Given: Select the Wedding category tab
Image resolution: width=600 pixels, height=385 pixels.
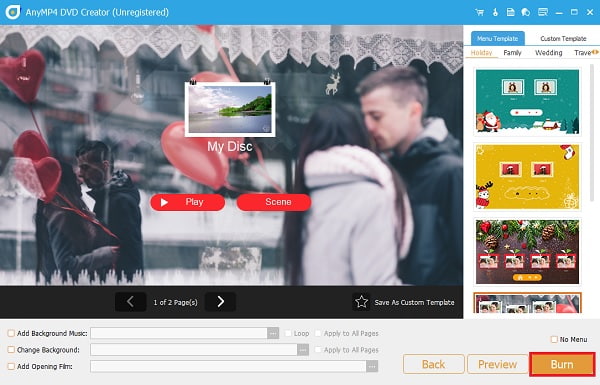Looking at the screenshot, I should tap(548, 53).
